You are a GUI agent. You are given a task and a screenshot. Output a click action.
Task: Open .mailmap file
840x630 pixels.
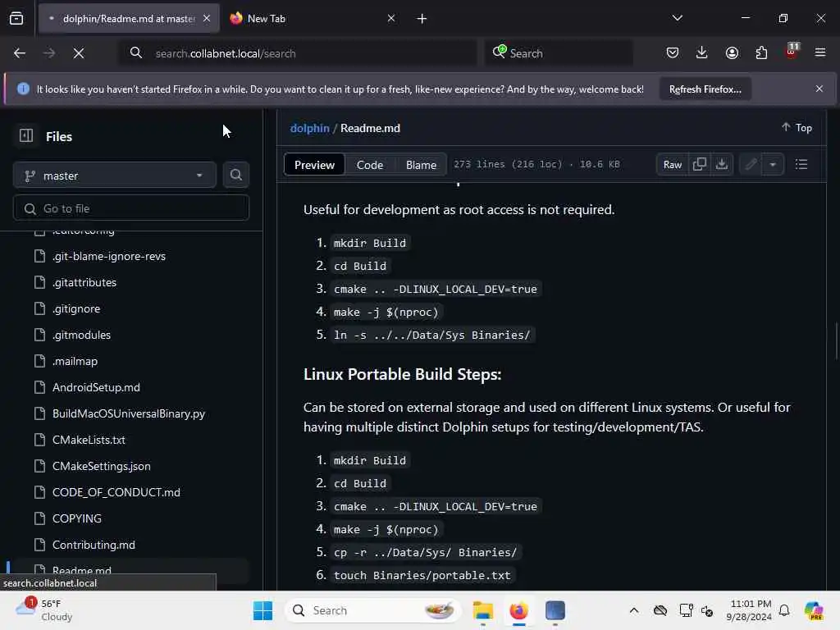[75, 361]
